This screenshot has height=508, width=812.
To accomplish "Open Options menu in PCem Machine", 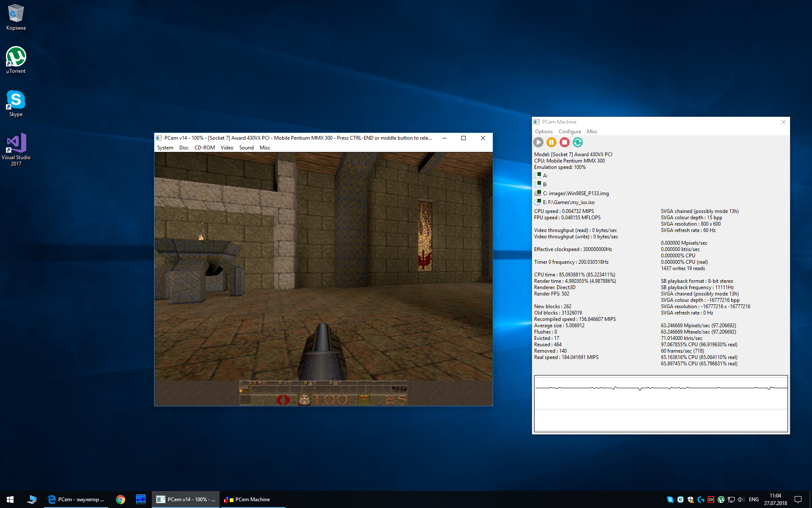I will point(544,132).
